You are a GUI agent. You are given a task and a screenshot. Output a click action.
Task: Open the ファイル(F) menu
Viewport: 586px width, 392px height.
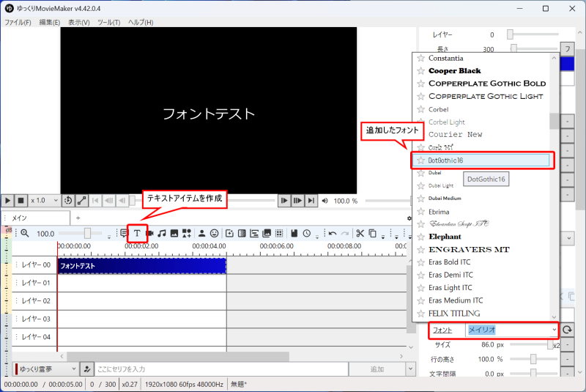[18, 23]
